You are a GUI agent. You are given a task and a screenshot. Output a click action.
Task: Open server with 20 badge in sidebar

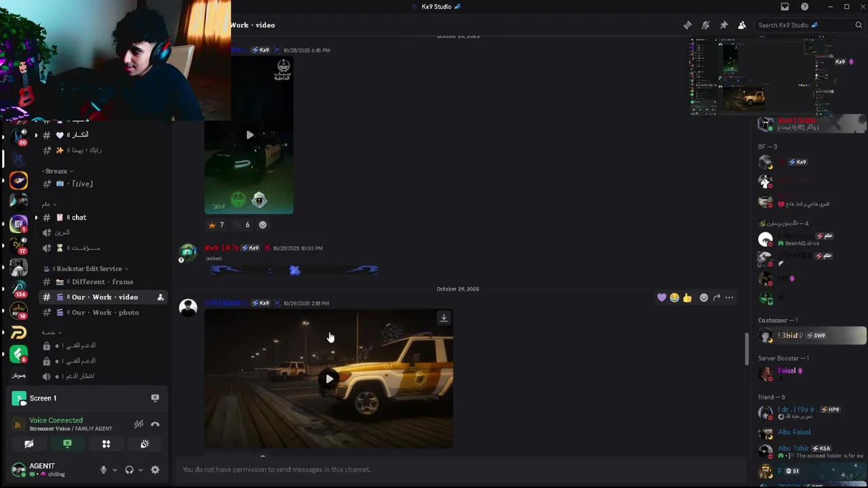point(18,136)
